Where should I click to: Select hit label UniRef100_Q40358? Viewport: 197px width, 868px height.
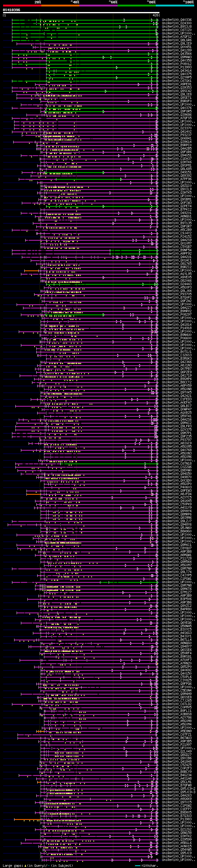click(x=176, y=61)
